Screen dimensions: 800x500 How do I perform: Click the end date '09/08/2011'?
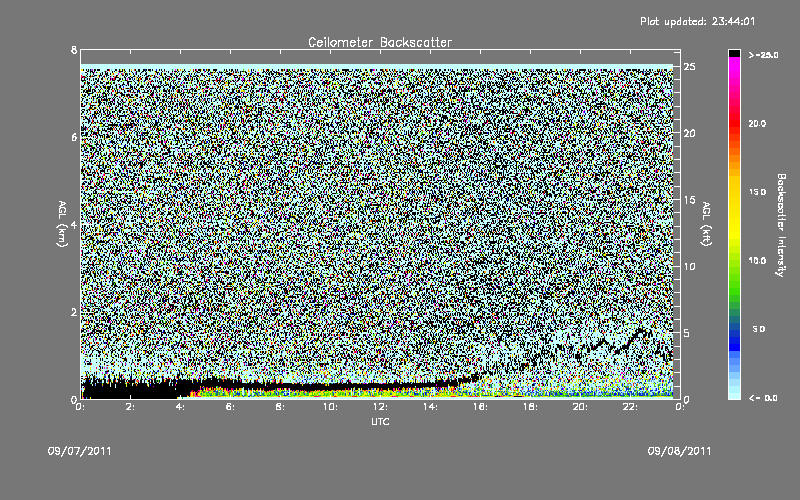[x=679, y=451]
